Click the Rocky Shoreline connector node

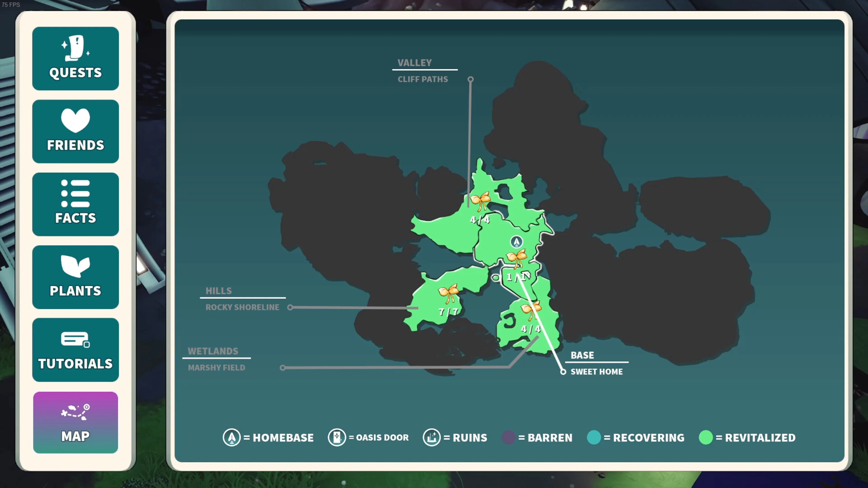290,307
